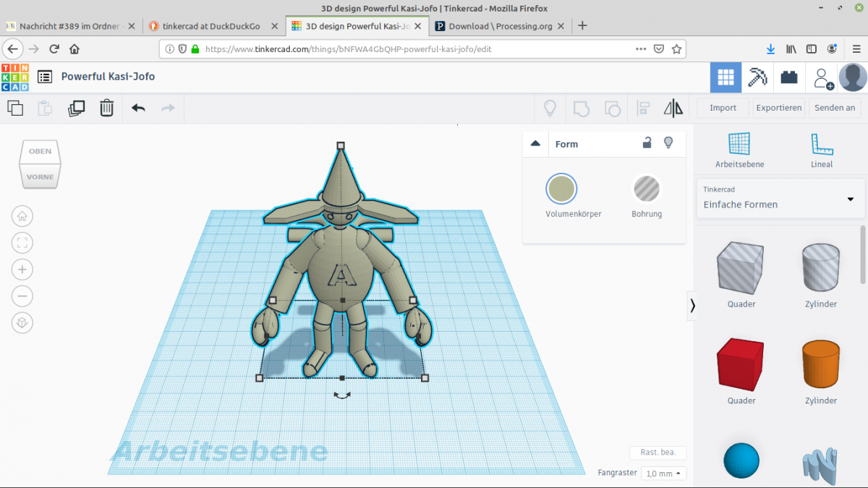Close the 3D design Powerful Kasi-Jofo tab
The image size is (868, 488).
419,26
